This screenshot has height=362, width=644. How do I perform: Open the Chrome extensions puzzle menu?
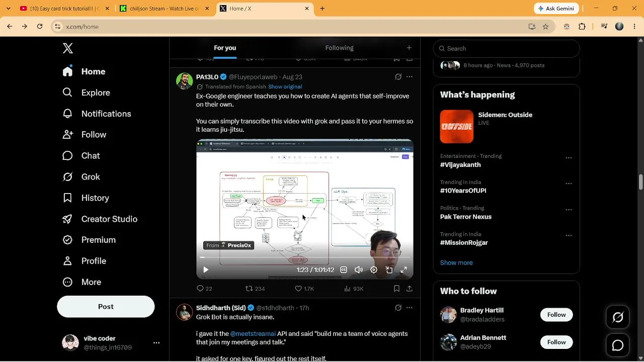coord(582,27)
